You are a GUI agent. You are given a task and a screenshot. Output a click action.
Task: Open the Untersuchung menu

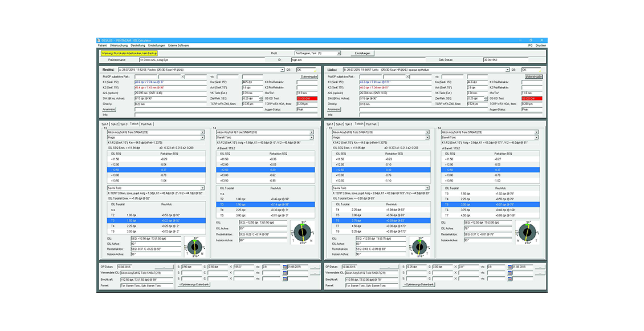pos(119,45)
